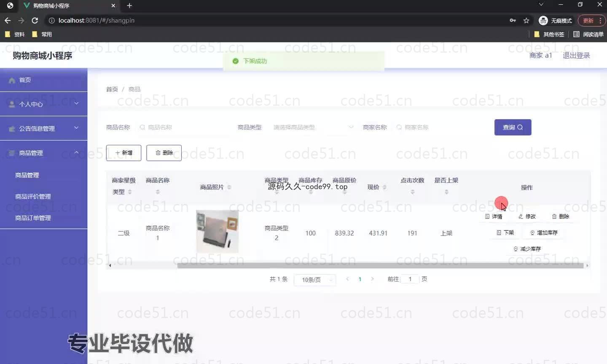Image resolution: width=607 pixels, height=364 pixels.
Task: Go to next page arrow
Action: [x=372, y=279]
